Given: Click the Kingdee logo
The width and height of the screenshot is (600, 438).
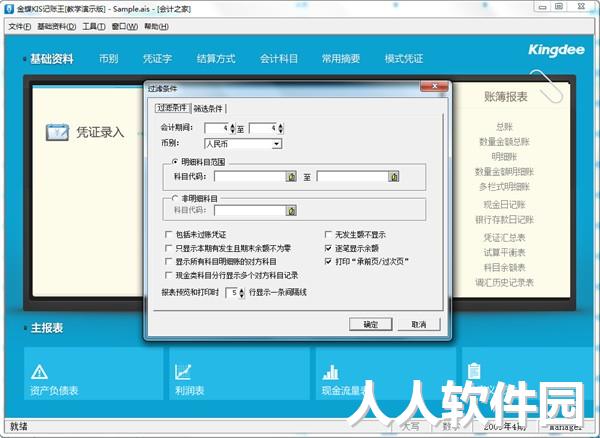Looking at the screenshot, I should (556, 50).
